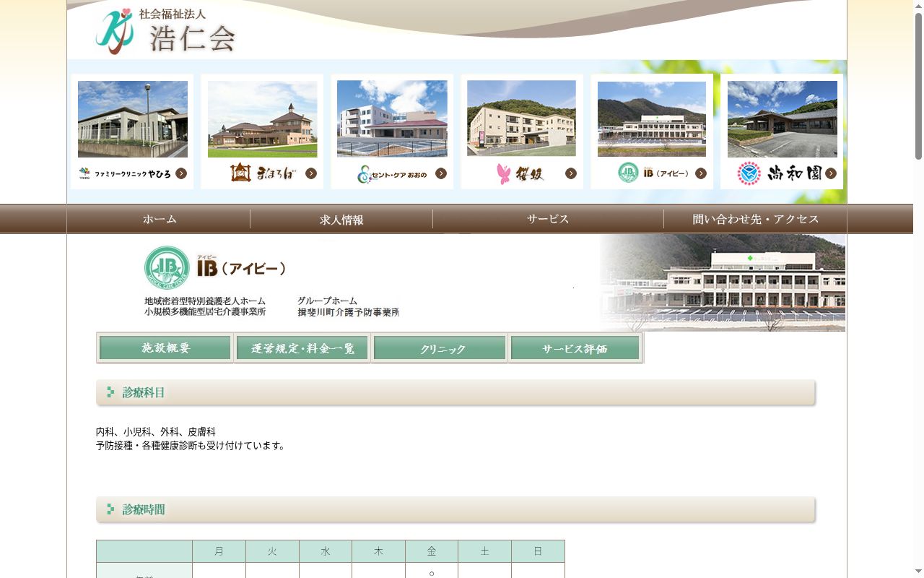Click the 火 column header
The image size is (924, 578).
click(x=272, y=551)
